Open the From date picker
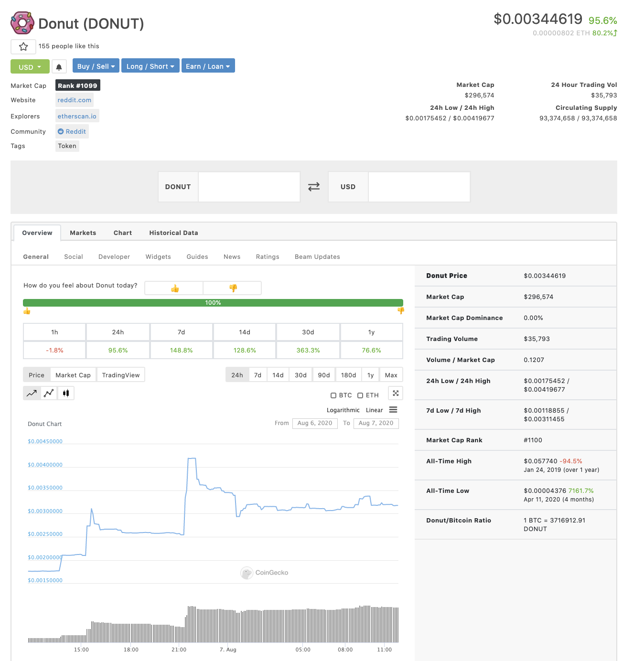Viewport: 644px width, 661px height. [315, 423]
